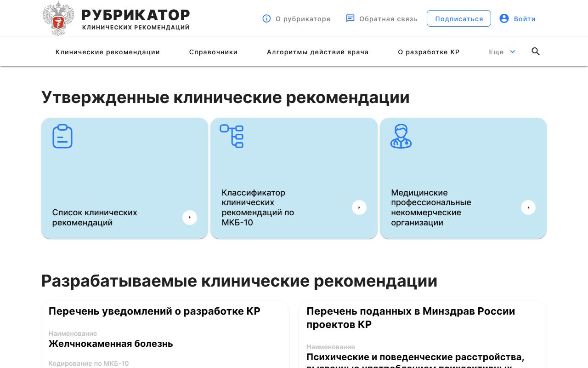Open the 'О рубрикаторе' link
Screen dimensions: 588x368
(303, 19)
